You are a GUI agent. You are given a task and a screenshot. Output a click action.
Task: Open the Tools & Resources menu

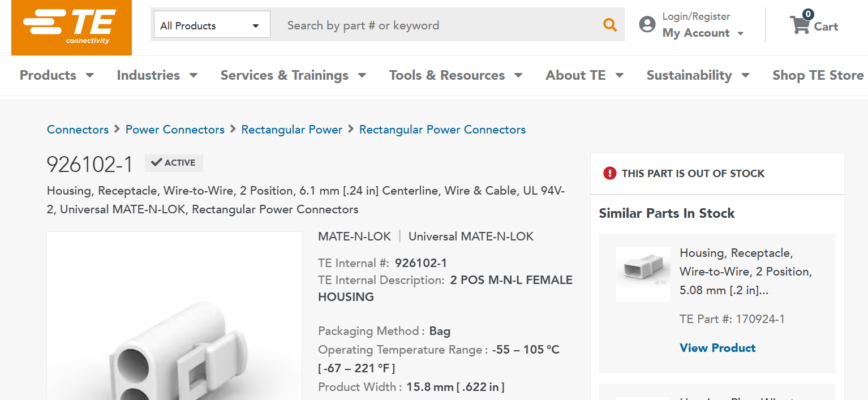click(456, 75)
